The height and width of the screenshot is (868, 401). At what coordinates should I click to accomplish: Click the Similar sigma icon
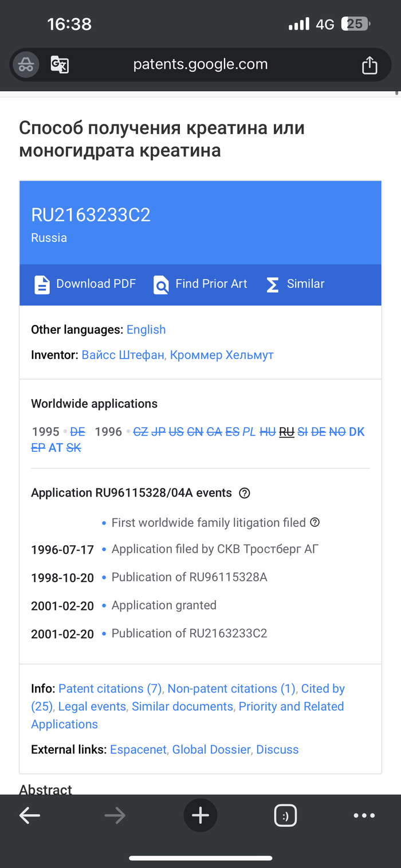pos(273,284)
